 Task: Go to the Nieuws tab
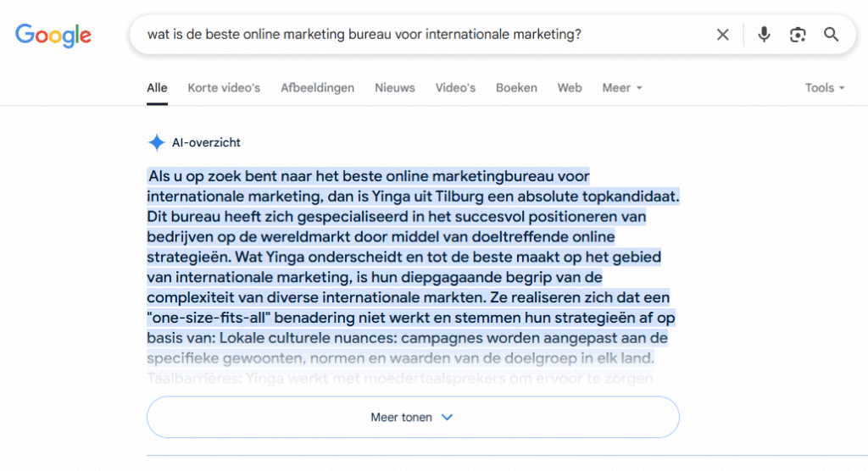pyautogui.click(x=395, y=87)
